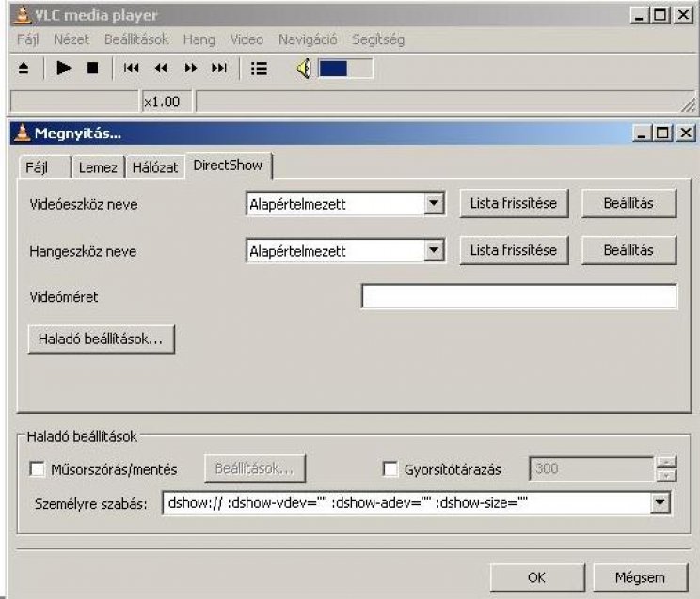
Task: Open the Segítség menu
Action: [x=378, y=39]
